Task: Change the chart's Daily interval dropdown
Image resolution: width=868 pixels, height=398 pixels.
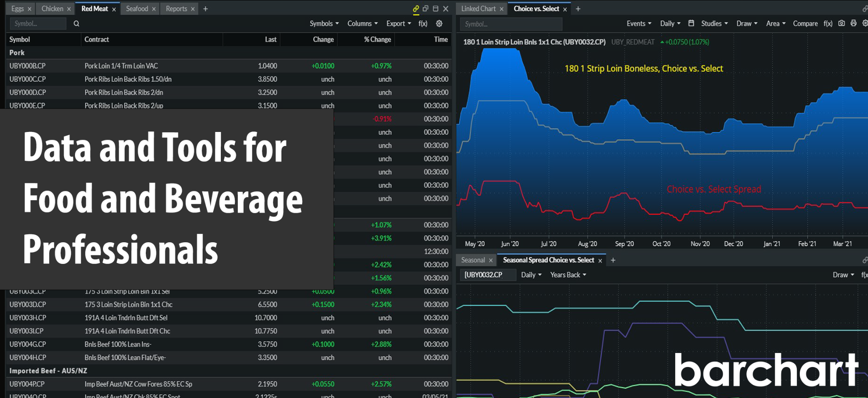Action: tap(670, 24)
